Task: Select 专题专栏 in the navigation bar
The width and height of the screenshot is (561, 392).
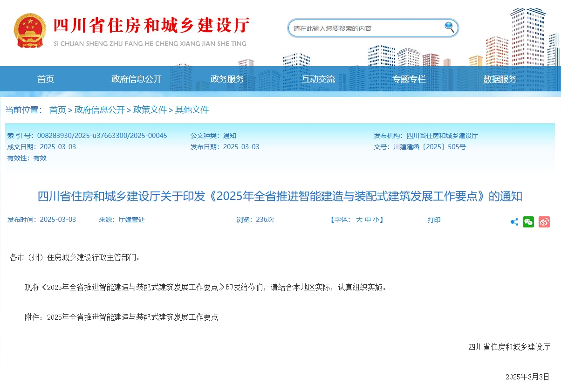Action: 409,79
